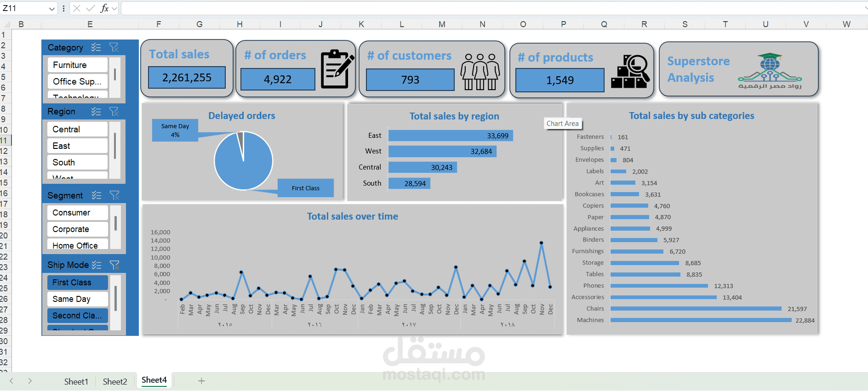Clear the filter on the Region slicer

114,111
